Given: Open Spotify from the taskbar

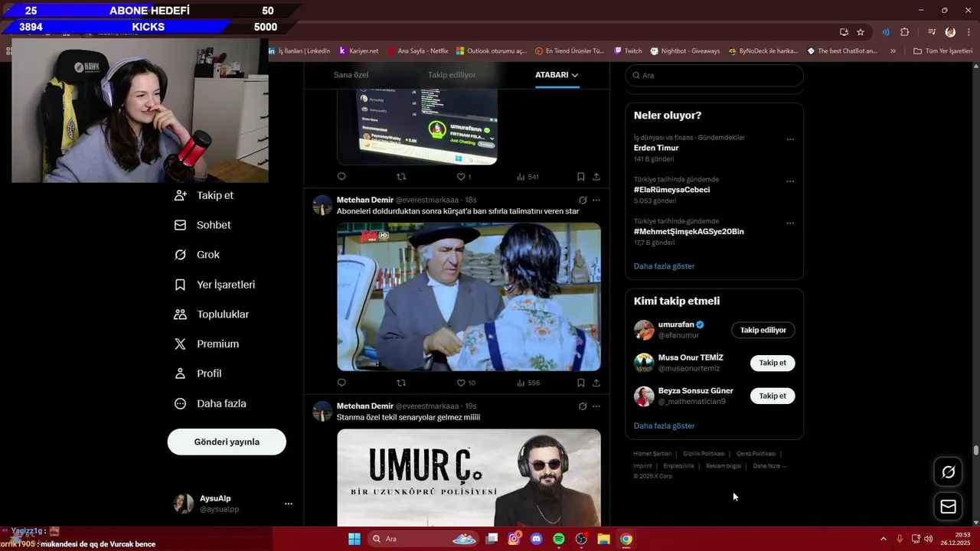Looking at the screenshot, I should pyautogui.click(x=559, y=539).
